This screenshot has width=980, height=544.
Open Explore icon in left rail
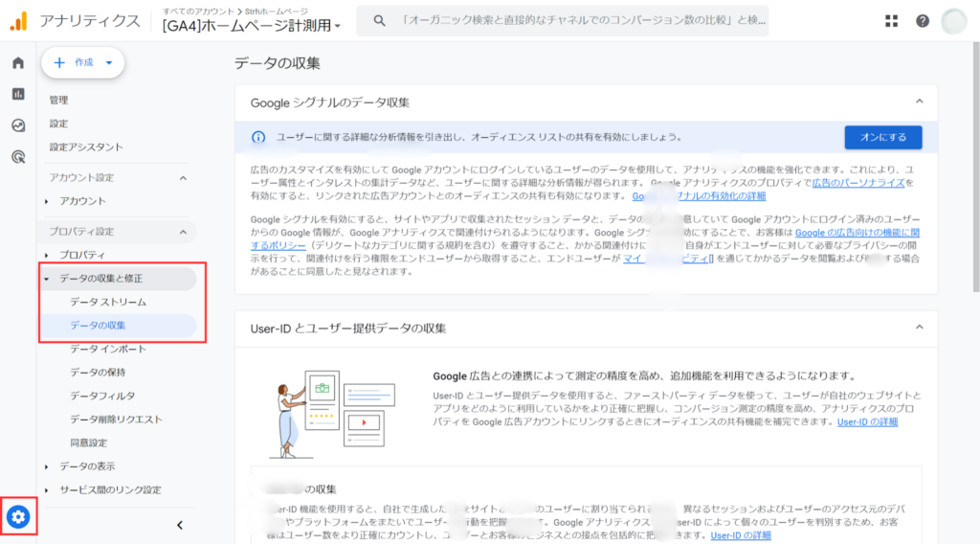pos(18,125)
